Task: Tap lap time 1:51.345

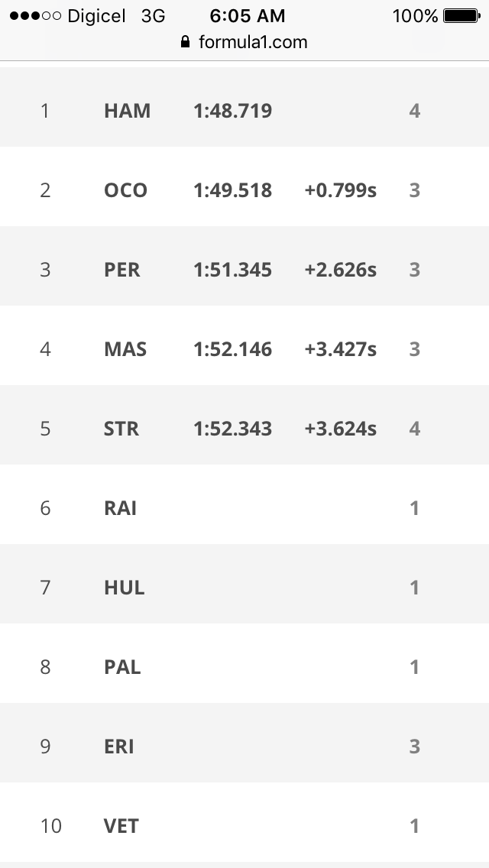Action: coord(232,270)
